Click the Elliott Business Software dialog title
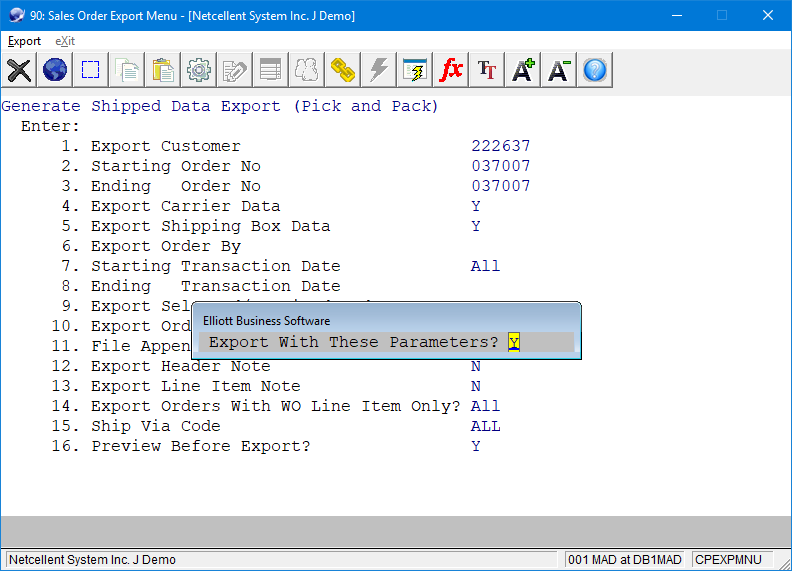The height and width of the screenshot is (571, 792). click(x=266, y=321)
